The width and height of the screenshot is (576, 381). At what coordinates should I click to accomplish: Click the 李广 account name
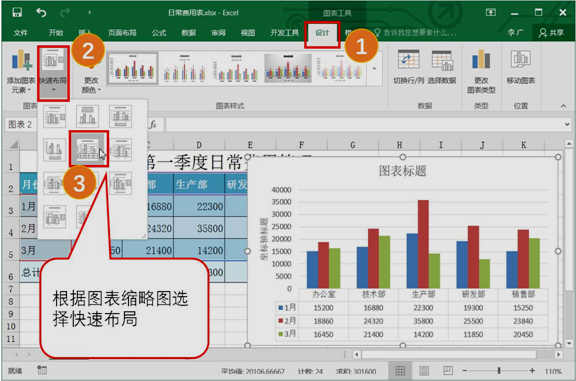pyautogui.click(x=515, y=33)
